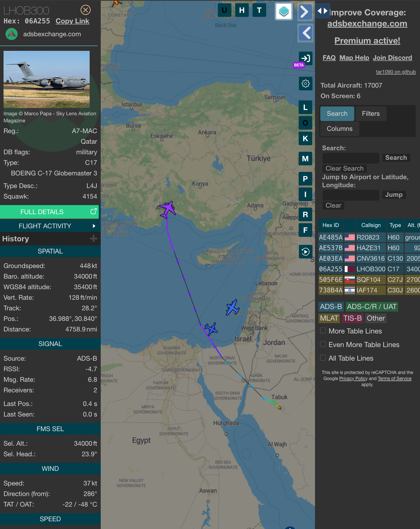Screen dimensions: 420x529
Task: Enable All Table Lines checkbox
Action: click(x=323, y=358)
